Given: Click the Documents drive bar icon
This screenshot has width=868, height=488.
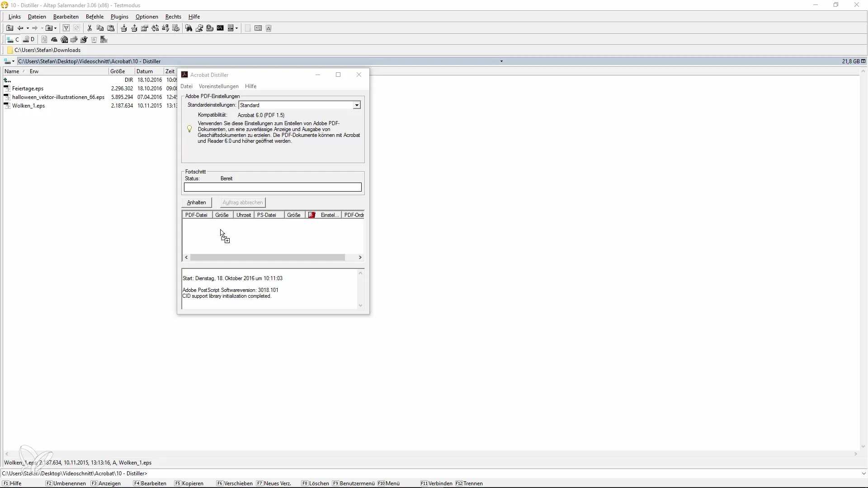Looking at the screenshot, I should pos(44,40).
